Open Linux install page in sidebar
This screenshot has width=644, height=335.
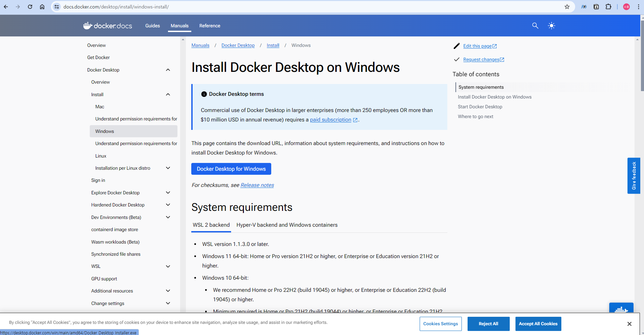point(101,156)
